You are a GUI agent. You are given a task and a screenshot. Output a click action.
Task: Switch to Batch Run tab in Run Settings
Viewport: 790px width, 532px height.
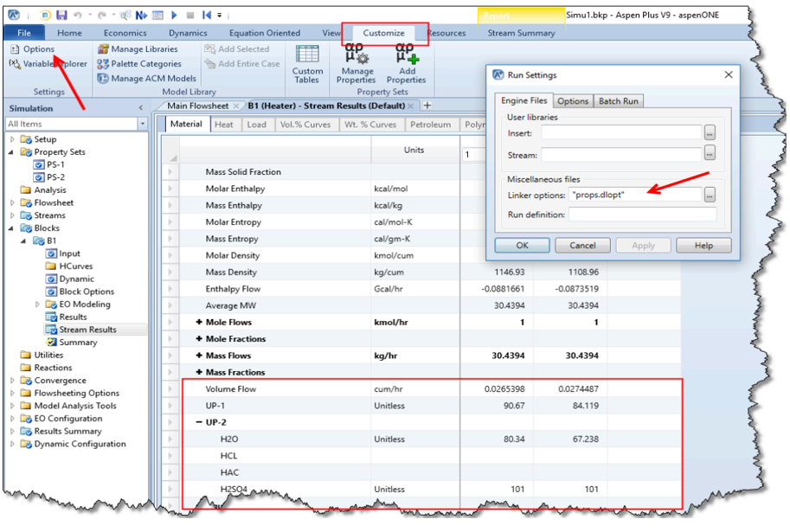[618, 100]
